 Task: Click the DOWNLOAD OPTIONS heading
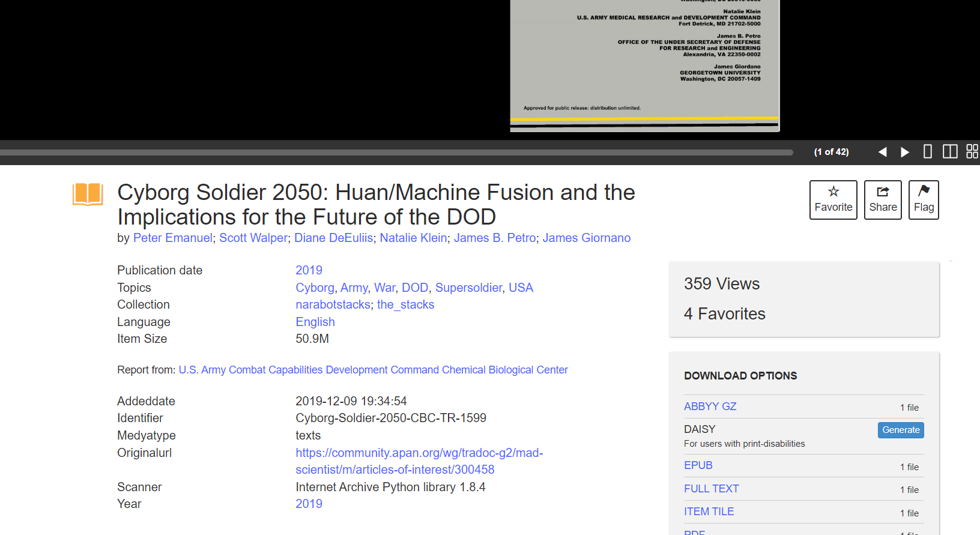coord(740,376)
